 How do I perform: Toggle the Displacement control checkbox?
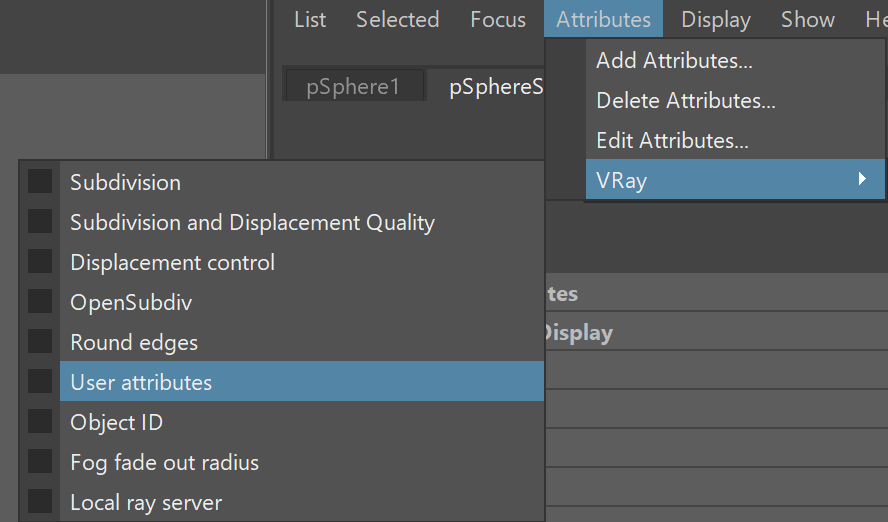coord(40,262)
